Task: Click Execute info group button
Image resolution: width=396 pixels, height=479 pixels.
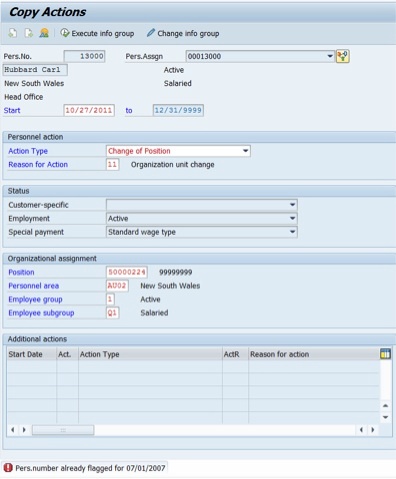Action: [97, 33]
